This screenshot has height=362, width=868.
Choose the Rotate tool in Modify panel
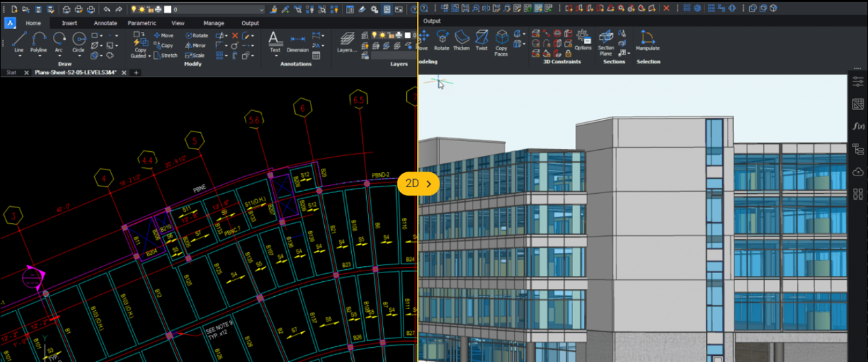coord(196,35)
